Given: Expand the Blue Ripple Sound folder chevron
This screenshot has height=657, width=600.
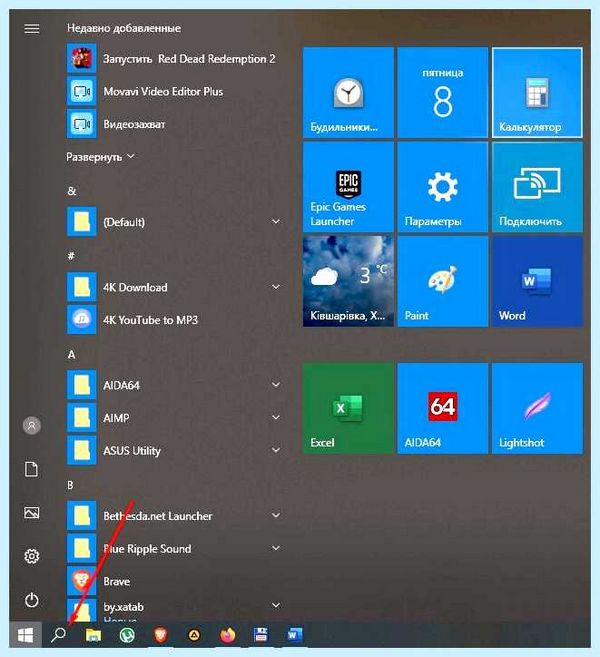Looking at the screenshot, I should (276, 548).
